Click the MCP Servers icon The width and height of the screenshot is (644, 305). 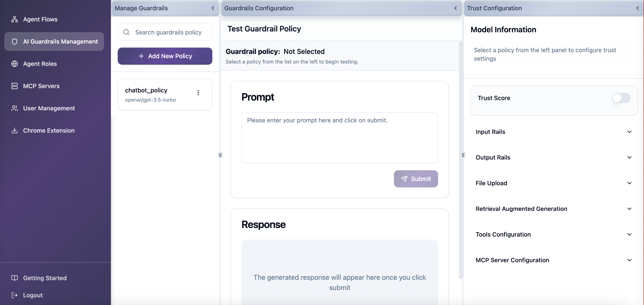[15, 86]
